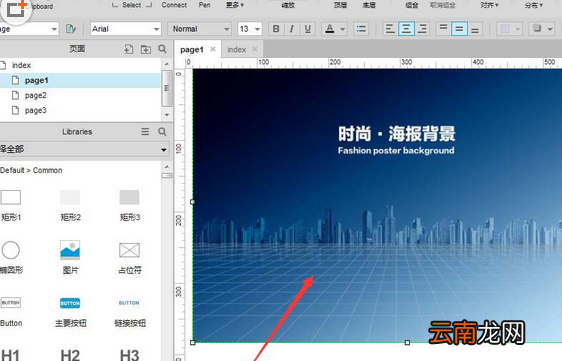Open the 分布 distribute menu
The width and height of the screenshot is (562, 361).
[x=534, y=5]
